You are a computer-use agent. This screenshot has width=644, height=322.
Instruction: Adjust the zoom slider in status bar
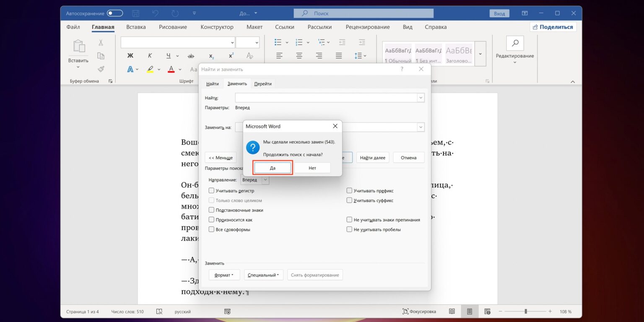(526, 312)
